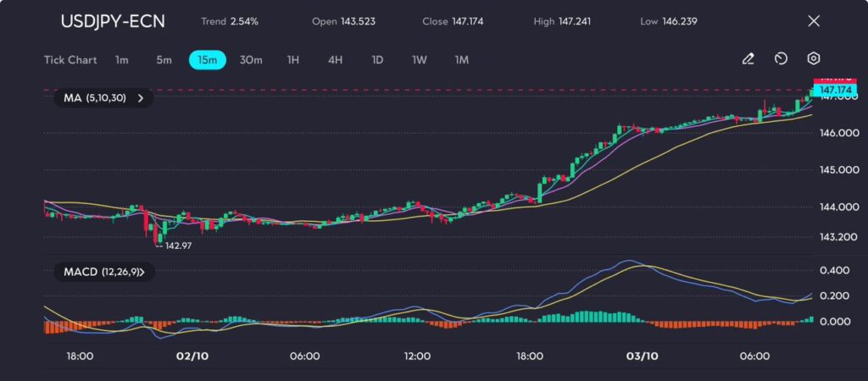
Task: Choose the 1H timeframe
Action: click(x=293, y=60)
